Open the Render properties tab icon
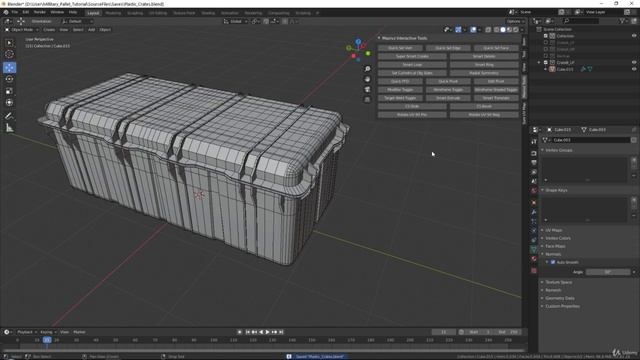This screenshot has width=640, height=360. point(534,153)
